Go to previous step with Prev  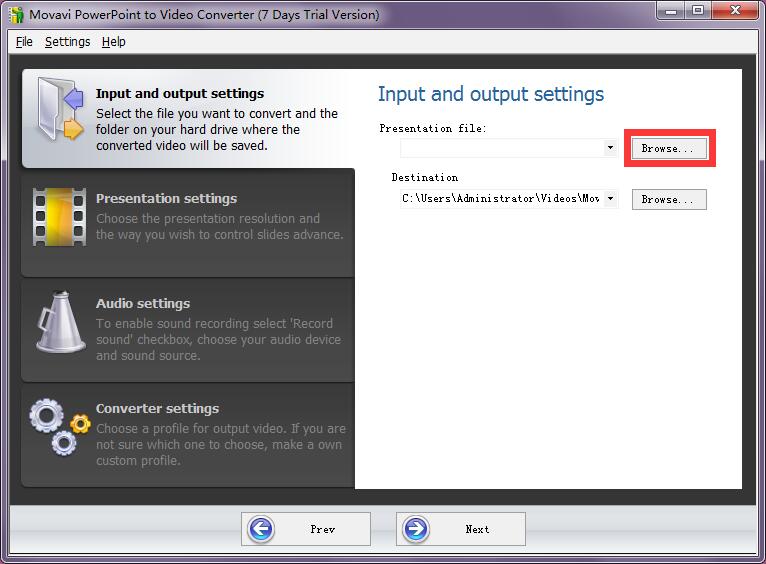[306, 529]
